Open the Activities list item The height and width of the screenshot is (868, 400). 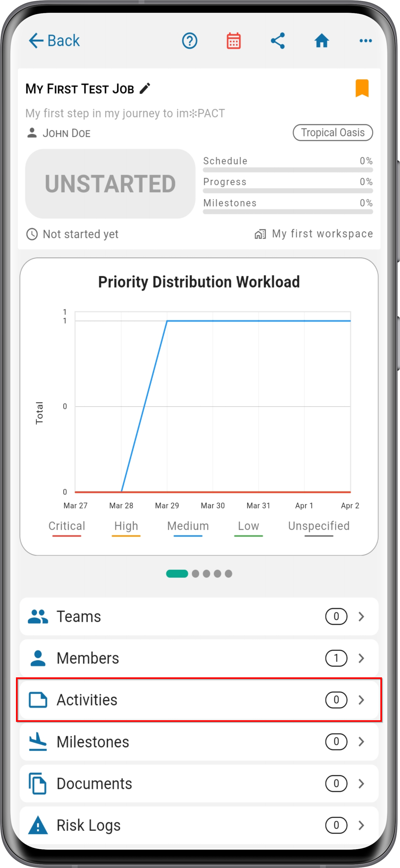[x=199, y=700]
